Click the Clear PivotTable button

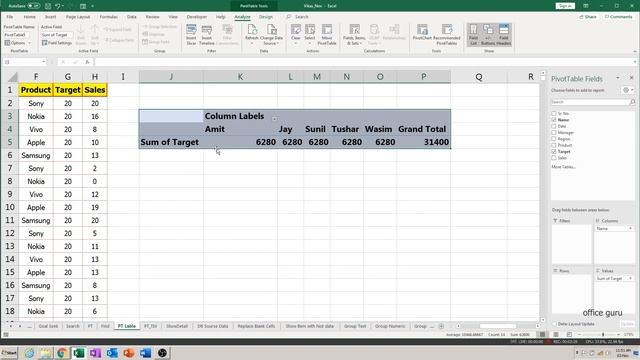[296, 34]
